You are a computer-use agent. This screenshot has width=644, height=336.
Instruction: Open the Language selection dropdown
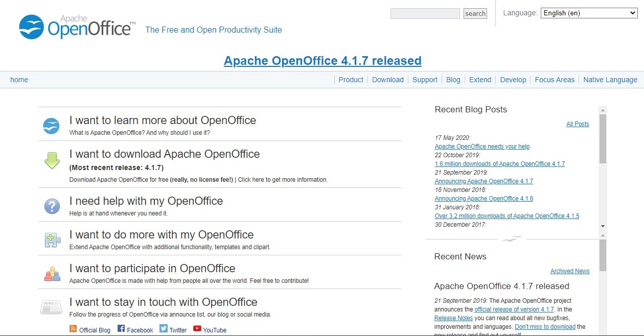[588, 13]
